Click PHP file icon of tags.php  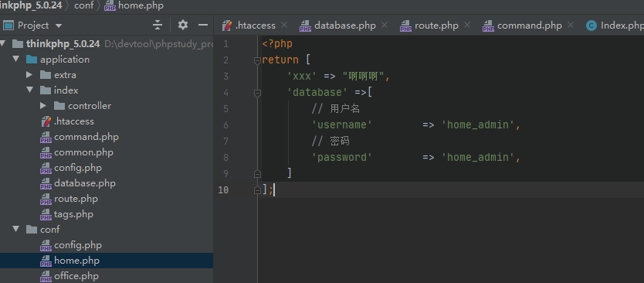coord(46,214)
